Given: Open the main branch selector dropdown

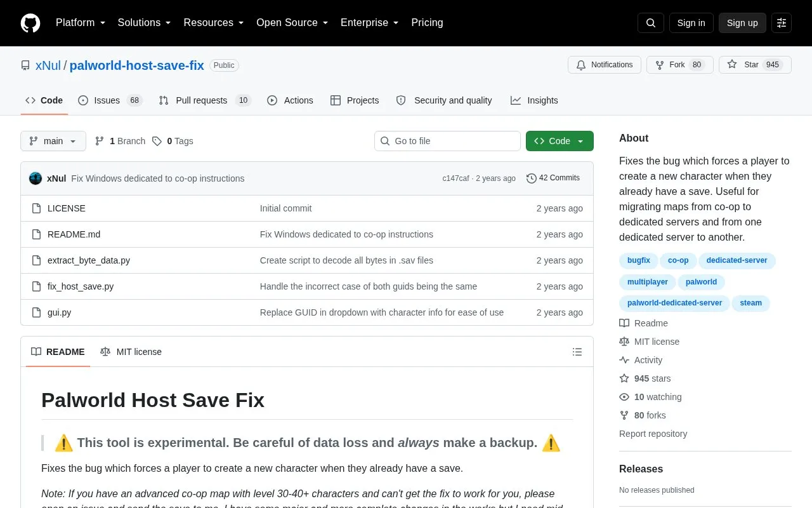Looking at the screenshot, I should [53, 141].
